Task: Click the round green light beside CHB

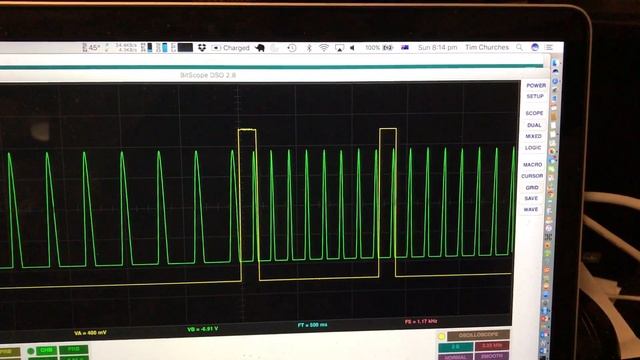Action: 31,351
